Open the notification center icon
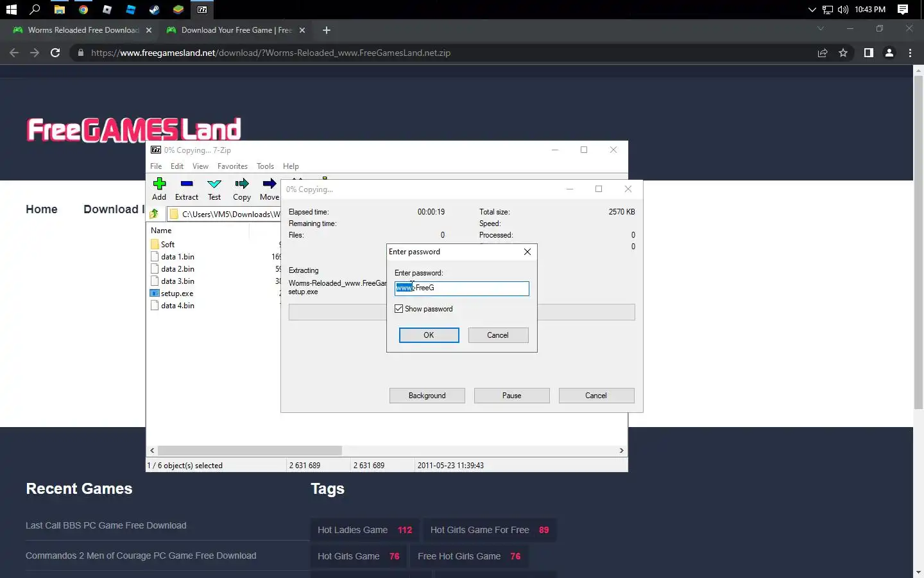Viewport: 924px width, 578px height. click(903, 10)
